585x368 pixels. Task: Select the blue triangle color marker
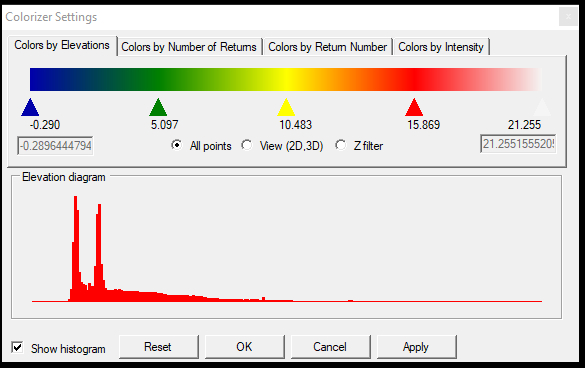(x=30, y=107)
